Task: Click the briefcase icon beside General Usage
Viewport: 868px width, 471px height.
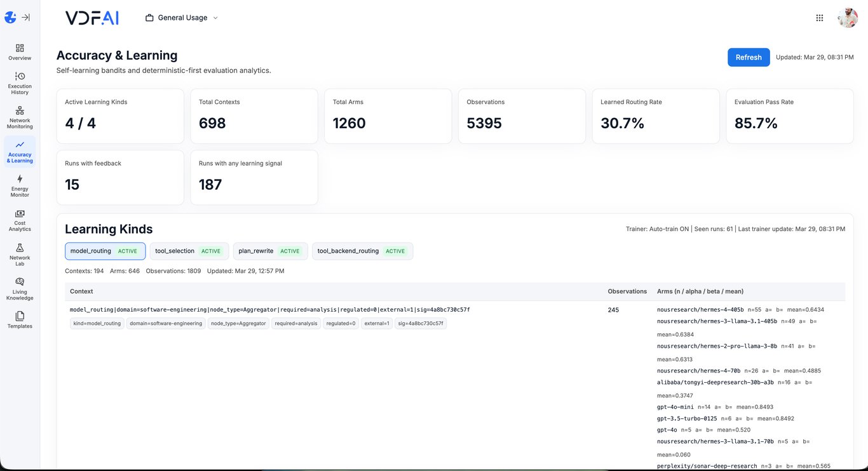Action: pyautogui.click(x=150, y=18)
